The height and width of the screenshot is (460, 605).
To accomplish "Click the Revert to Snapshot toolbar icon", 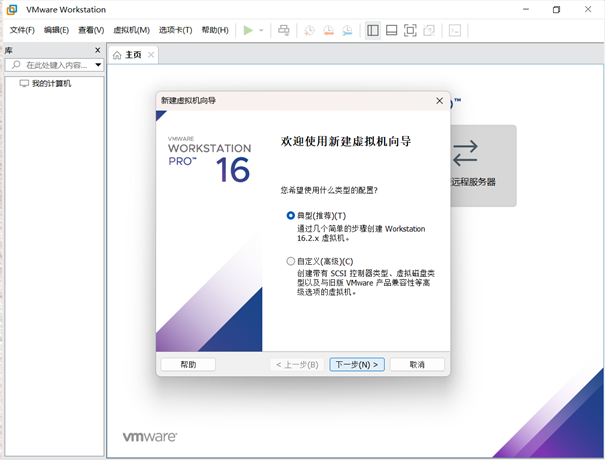I will 328,30.
